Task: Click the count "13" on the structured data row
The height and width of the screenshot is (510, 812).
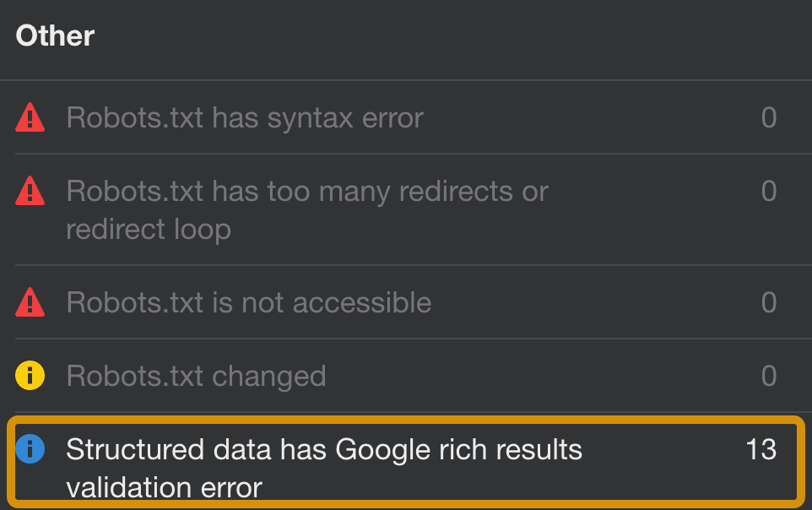Action: (763, 450)
